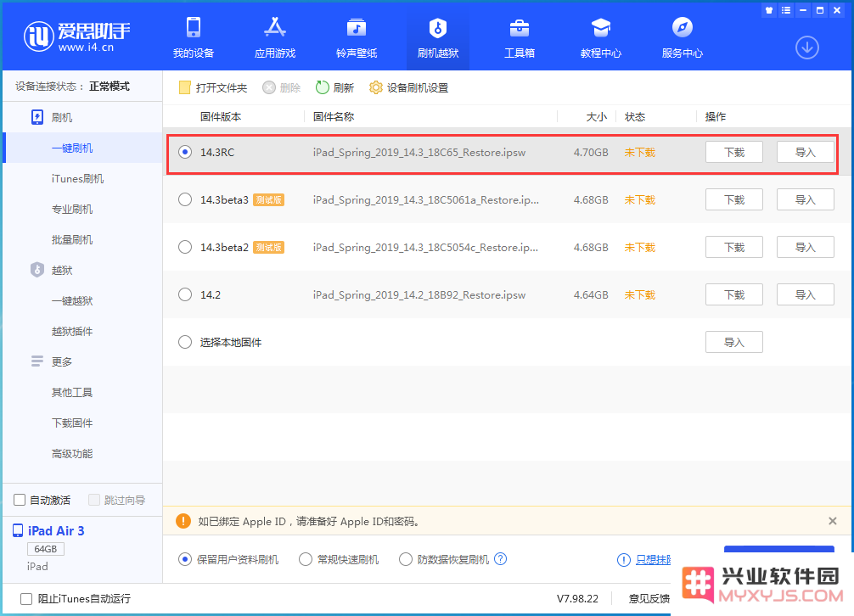
Task: Select the 刷机越狱 shield icon
Action: pos(438,27)
